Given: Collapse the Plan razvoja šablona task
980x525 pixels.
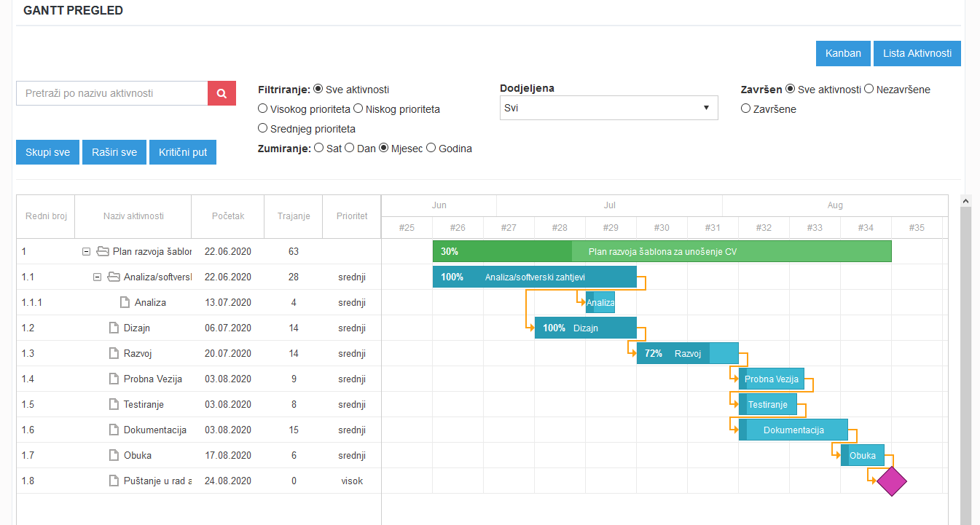Looking at the screenshot, I should tap(86, 251).
